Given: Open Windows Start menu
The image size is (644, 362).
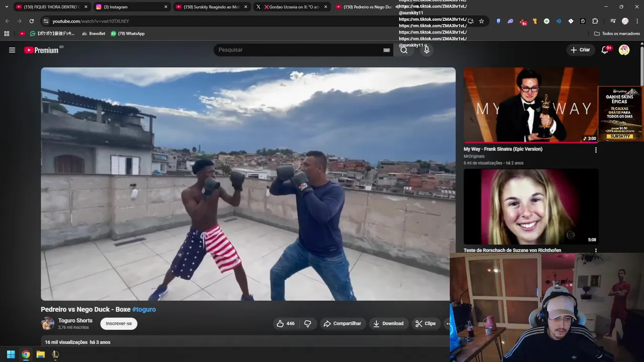Looking at the screenshot, I should point(11,354).
